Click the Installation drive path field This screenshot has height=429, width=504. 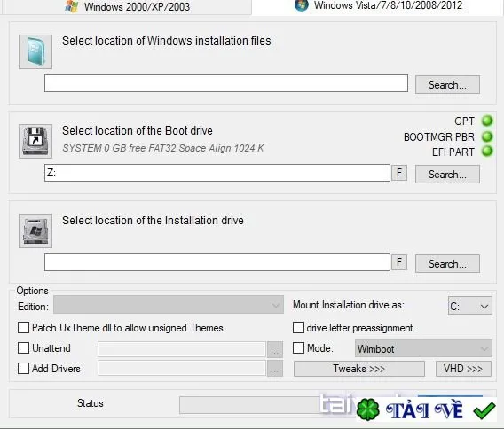coord(217,262)
